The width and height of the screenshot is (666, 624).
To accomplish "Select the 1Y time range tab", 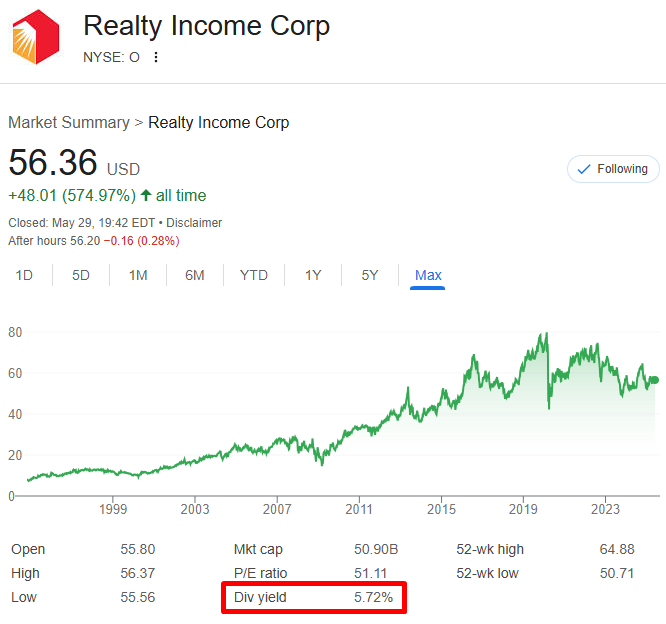I will pyautogui.click(x=313, y=275).
